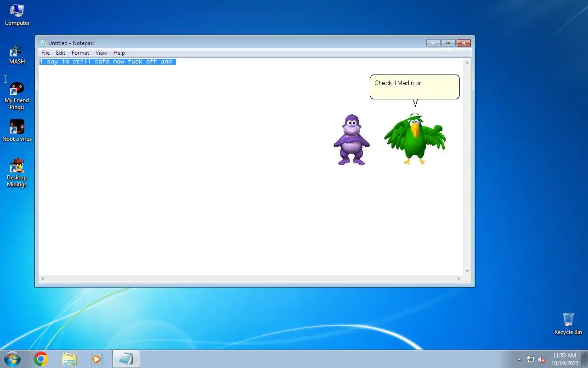Open the Help menu in Notepad
Screen dimensions: 588x368
(119, 53)
